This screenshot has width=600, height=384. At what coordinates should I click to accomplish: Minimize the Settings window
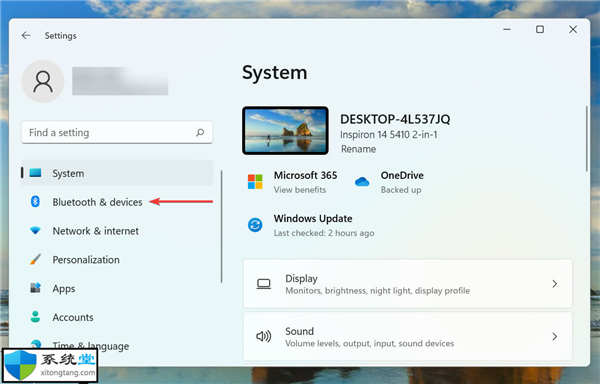(507, 29)
